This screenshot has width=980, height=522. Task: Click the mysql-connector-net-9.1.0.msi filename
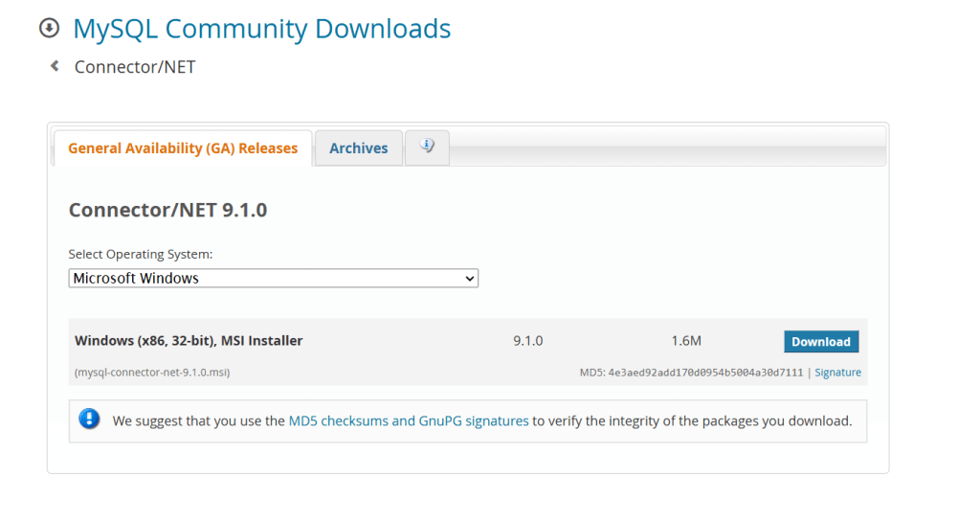(152, 373)
